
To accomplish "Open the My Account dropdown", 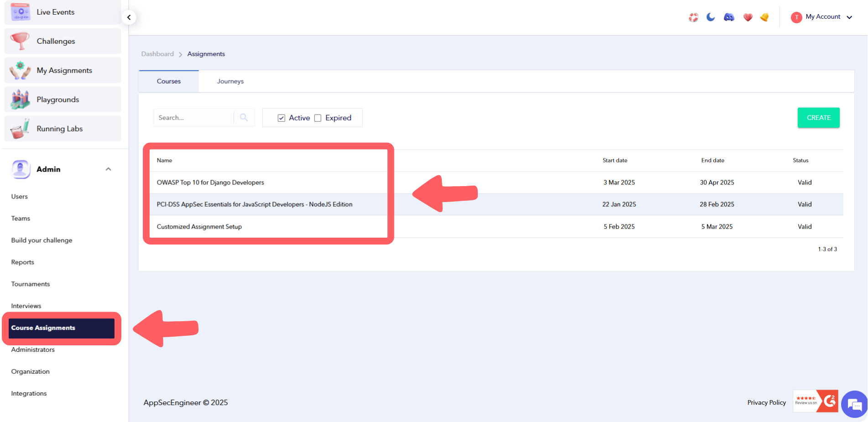I will point(822,16).
